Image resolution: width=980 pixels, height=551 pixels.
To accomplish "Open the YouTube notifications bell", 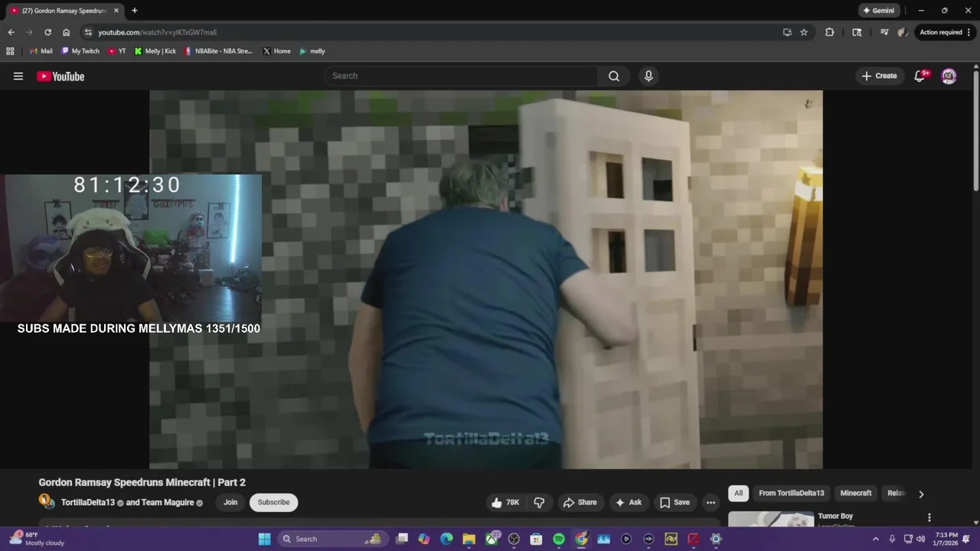I will pyautogui.click(x=920, y=76).
